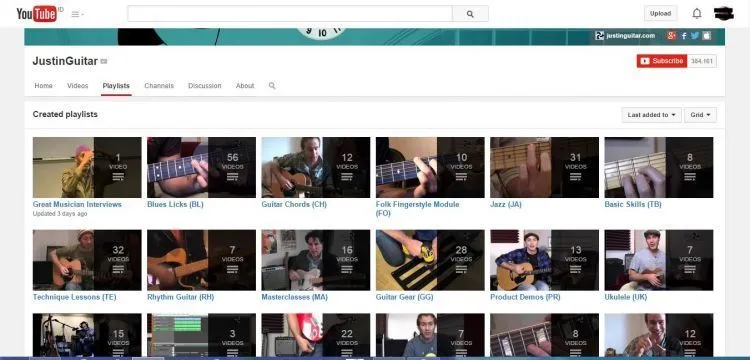Open the Google+ banner icon

pyautogui.click(x=672, y=35)
